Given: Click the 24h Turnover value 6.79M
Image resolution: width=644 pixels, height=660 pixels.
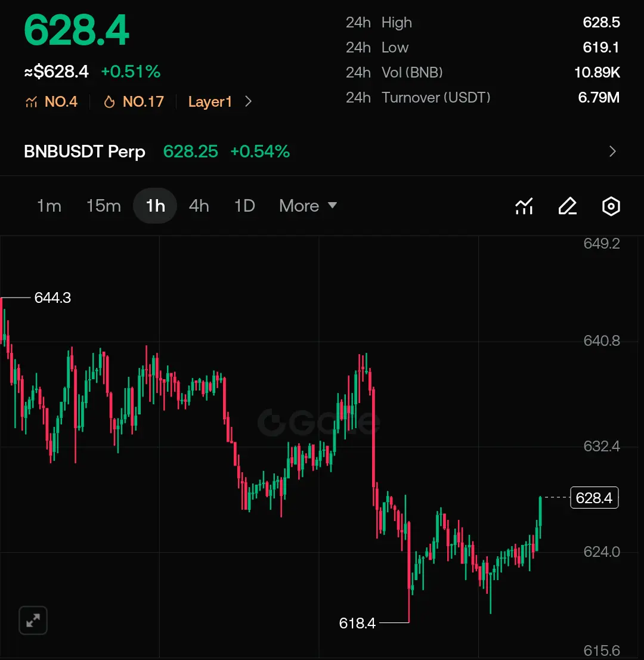Looking at the screenshot, I should 599,97.
